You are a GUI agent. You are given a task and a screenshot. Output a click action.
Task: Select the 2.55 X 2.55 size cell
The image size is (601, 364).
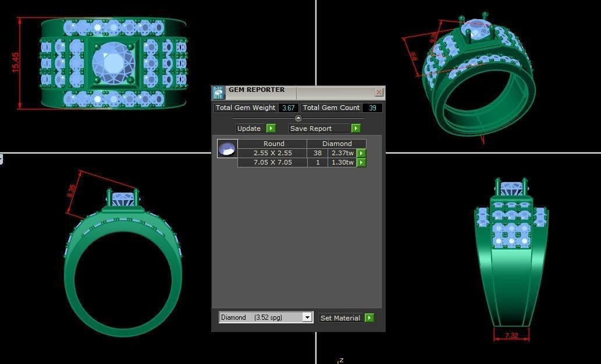[272, 153]
